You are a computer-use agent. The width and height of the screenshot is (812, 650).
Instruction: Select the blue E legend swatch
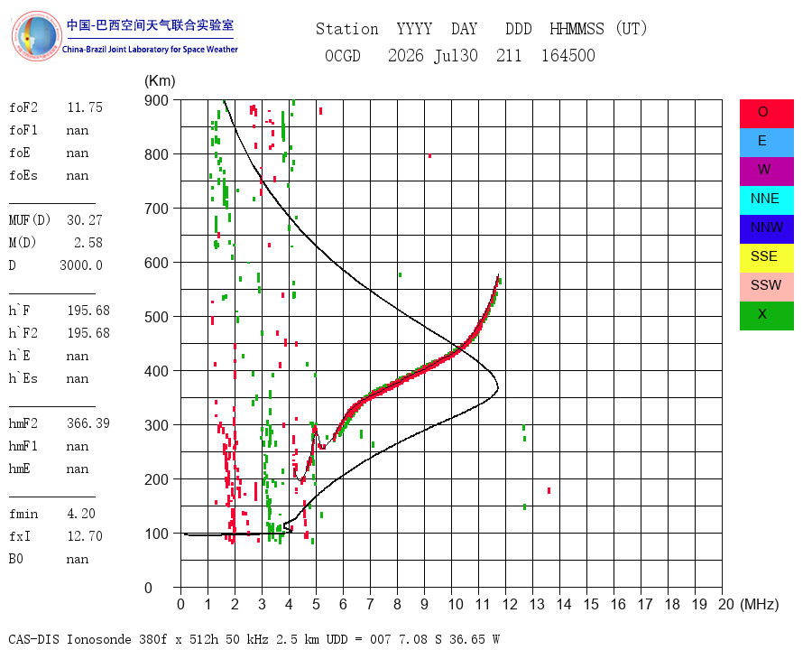pyautogui.click(x=766, y=143)
